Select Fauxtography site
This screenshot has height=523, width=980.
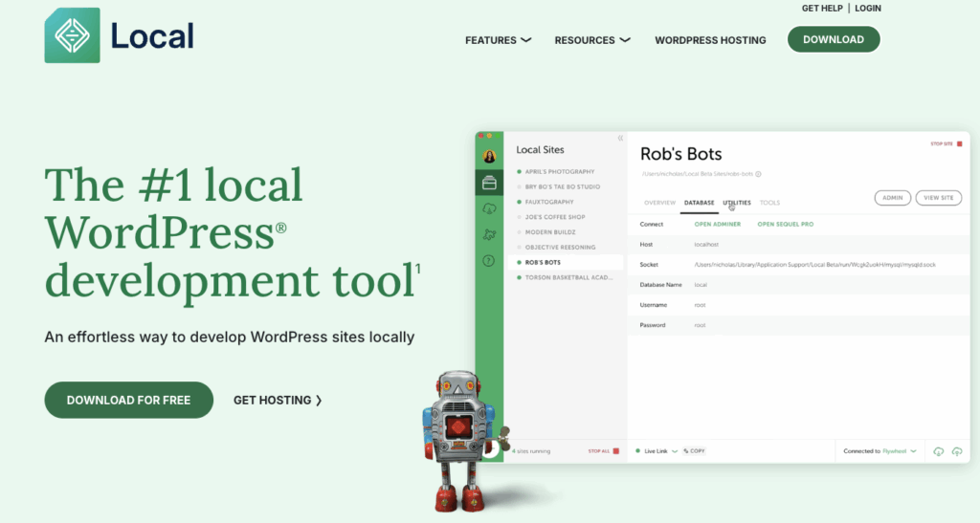point(548,202)
